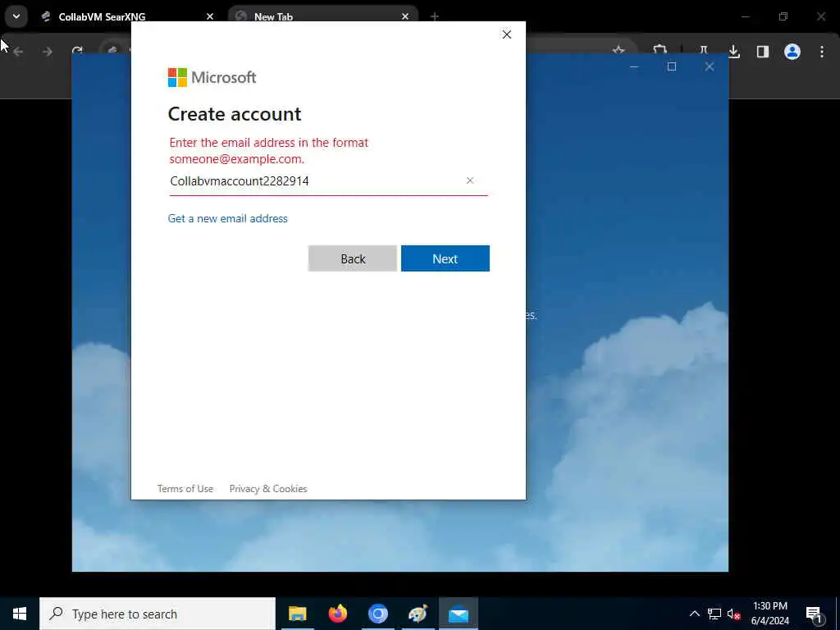840x630 pixels.
Task: Clear the email field with the X icon
Action: (470, 180)
